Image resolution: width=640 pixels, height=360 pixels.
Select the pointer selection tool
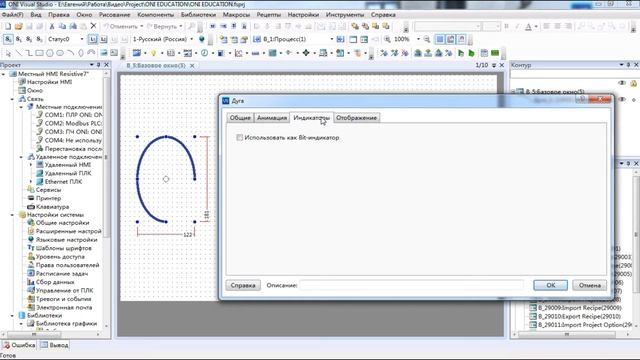click(x=8, y=53)
